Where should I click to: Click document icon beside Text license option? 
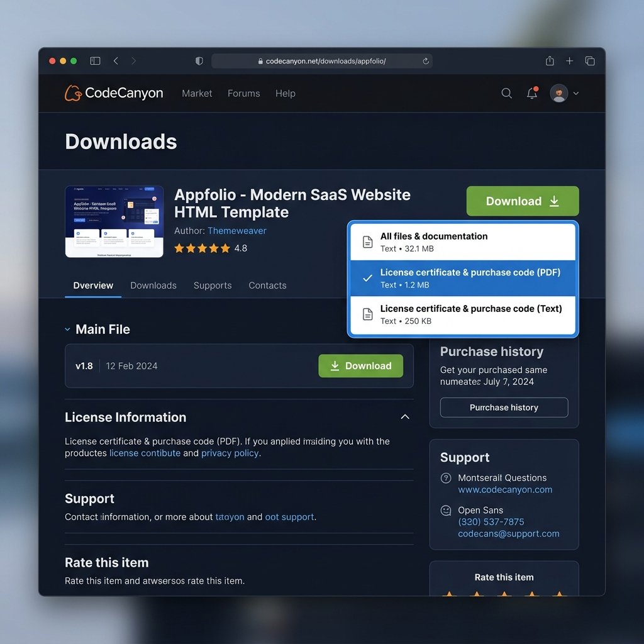point(367,314)
